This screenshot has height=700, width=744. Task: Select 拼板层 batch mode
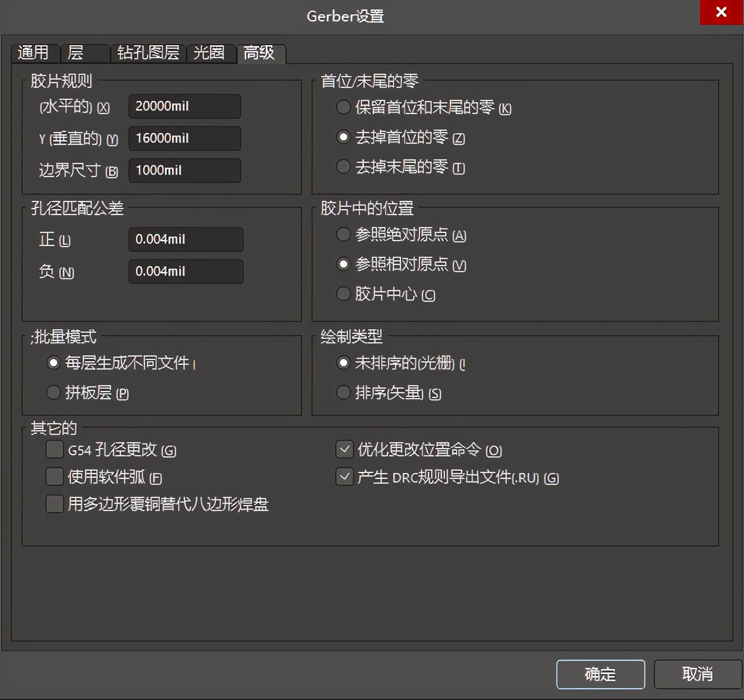[x=53, y=392]
